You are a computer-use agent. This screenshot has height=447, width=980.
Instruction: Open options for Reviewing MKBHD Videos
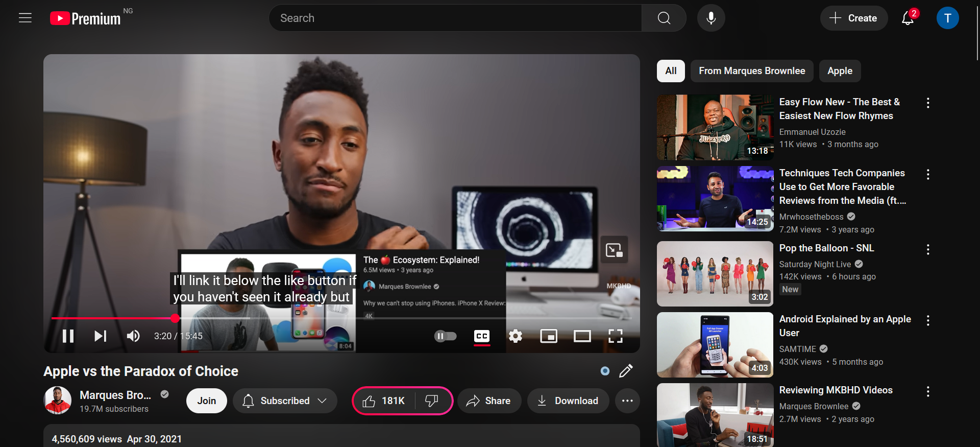pos(928,391)
